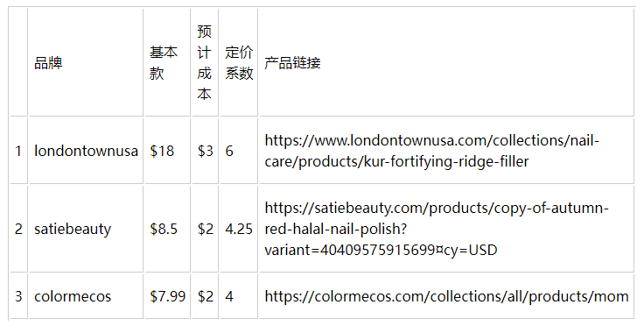This screenshot has height=326, width=644.
Task: Select row number 3 cell
Action: (x=18, y=296)
